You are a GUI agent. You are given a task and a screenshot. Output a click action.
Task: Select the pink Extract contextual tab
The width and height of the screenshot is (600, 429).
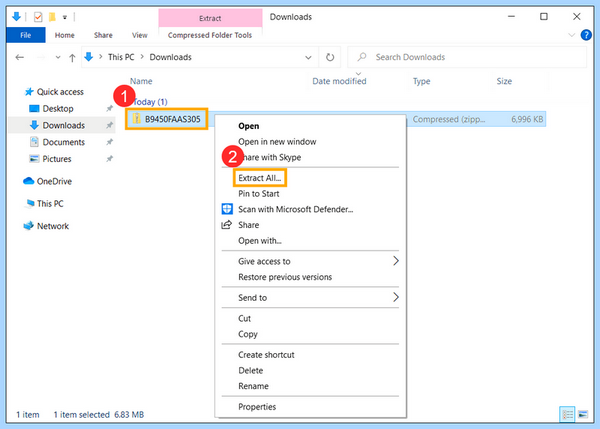point(210,18)
